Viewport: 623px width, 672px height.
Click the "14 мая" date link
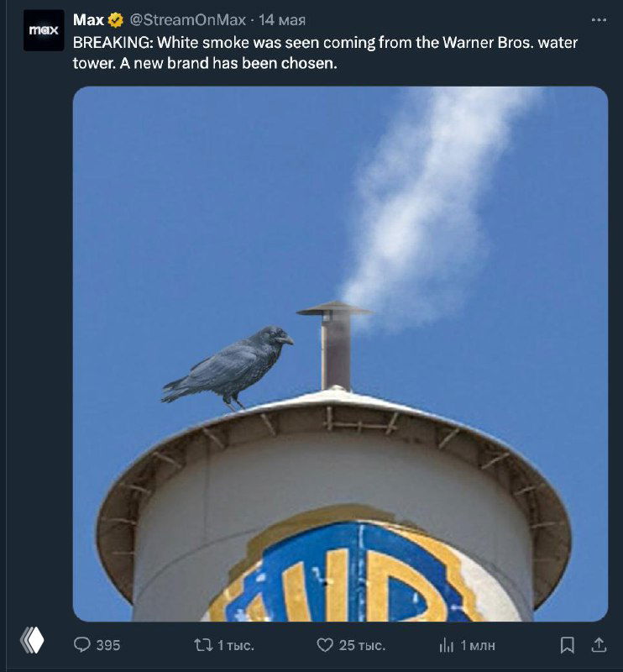(282, 19)
